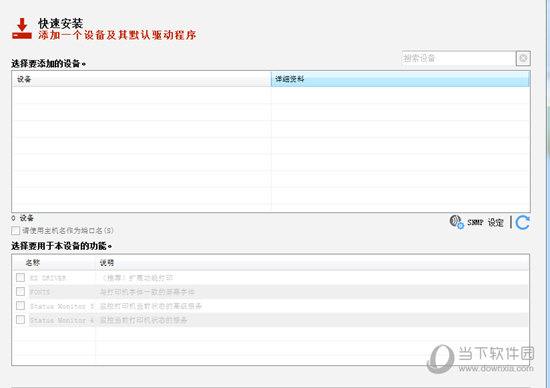This screenshot has height=388, width=550.
Task: Click the red Quick Install download icon
Action: pyautogui.click(x=22, y=28)
